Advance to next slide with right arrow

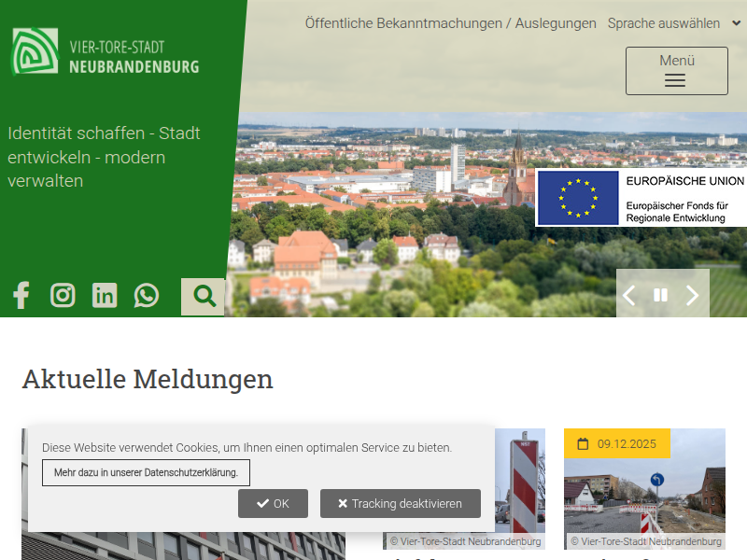(693, 294)
